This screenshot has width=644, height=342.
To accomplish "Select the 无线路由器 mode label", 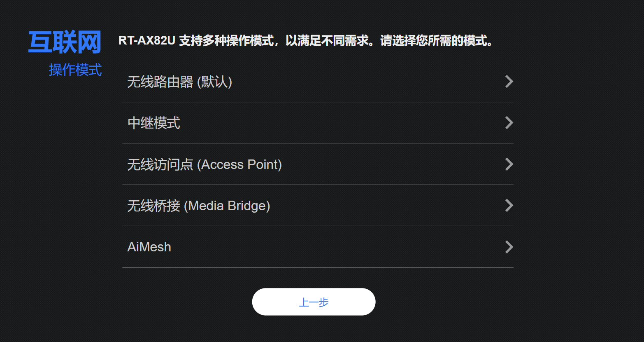I will click(160, 82).
